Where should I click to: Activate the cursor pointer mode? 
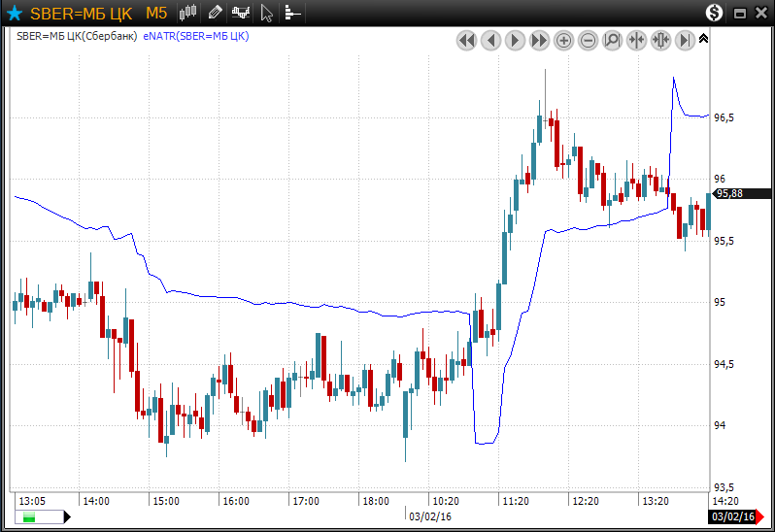[x=267, y=14]
